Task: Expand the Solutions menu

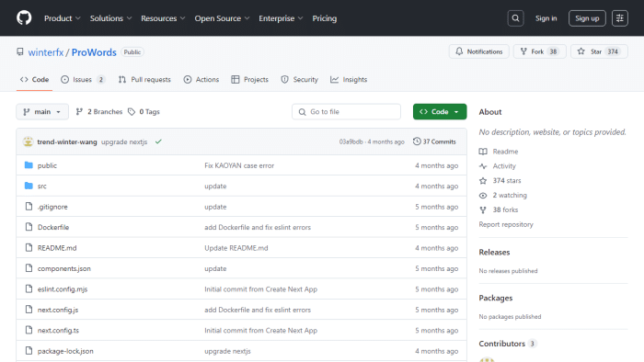Action: (111, 18)
